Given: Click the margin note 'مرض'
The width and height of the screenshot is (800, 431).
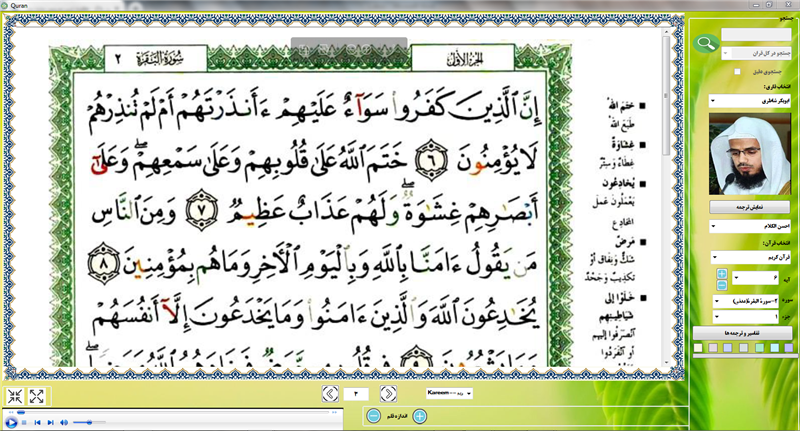Looking at the screenshot, I should [x=625, y=242].
